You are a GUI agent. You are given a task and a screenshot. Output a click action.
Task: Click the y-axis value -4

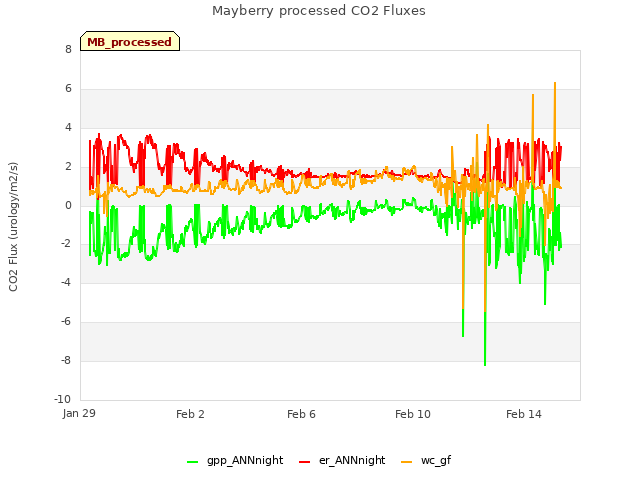click(x=66, y=282)
